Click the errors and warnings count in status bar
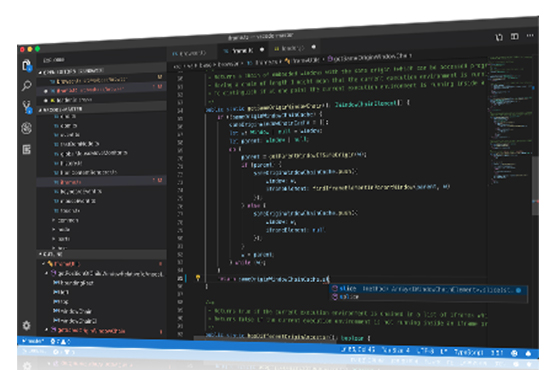 tap(60, 341)
